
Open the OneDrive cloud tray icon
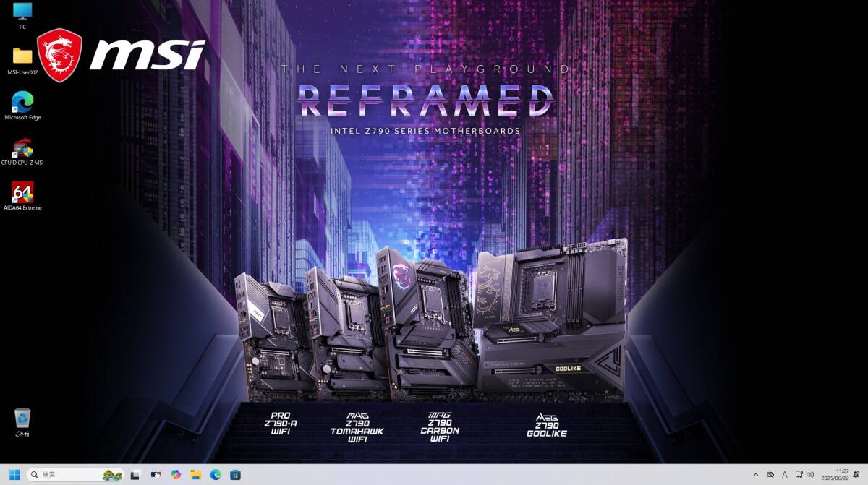770,475
